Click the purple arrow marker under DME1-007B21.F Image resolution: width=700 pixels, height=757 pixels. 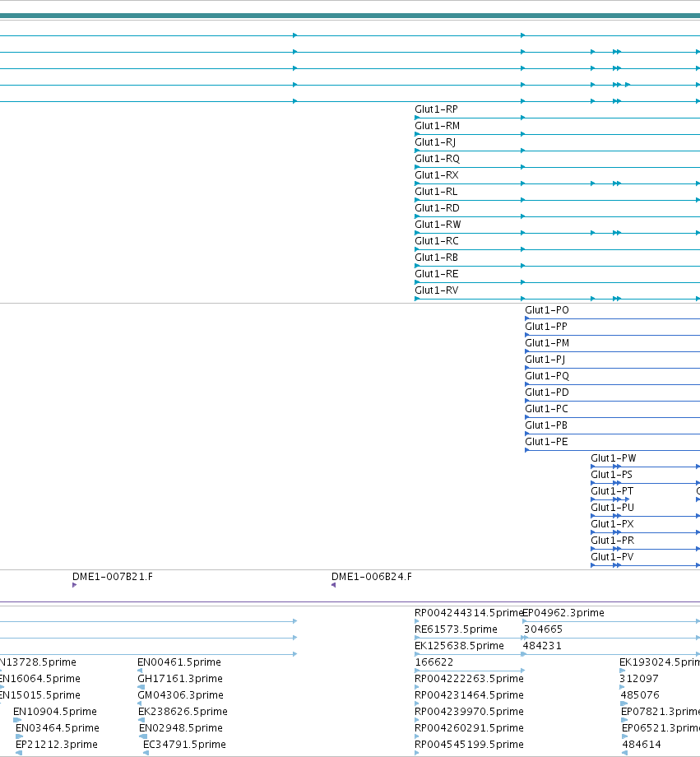(x=74, y=585)
